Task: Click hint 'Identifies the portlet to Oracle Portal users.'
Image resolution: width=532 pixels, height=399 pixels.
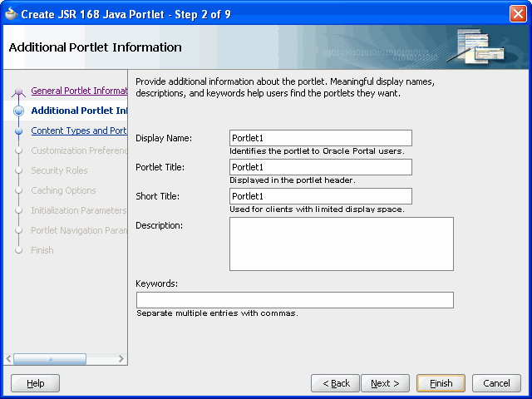Action: (x=317, y=151)
